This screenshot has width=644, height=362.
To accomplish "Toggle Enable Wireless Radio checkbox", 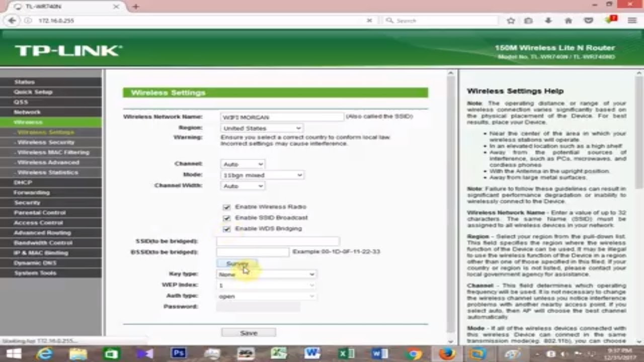I will click(x=226, y=207).
